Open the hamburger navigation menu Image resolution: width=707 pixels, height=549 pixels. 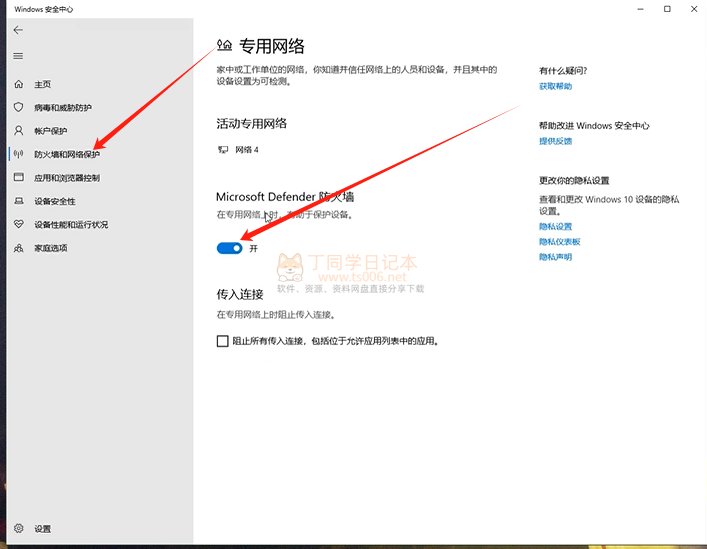[18, 56]
